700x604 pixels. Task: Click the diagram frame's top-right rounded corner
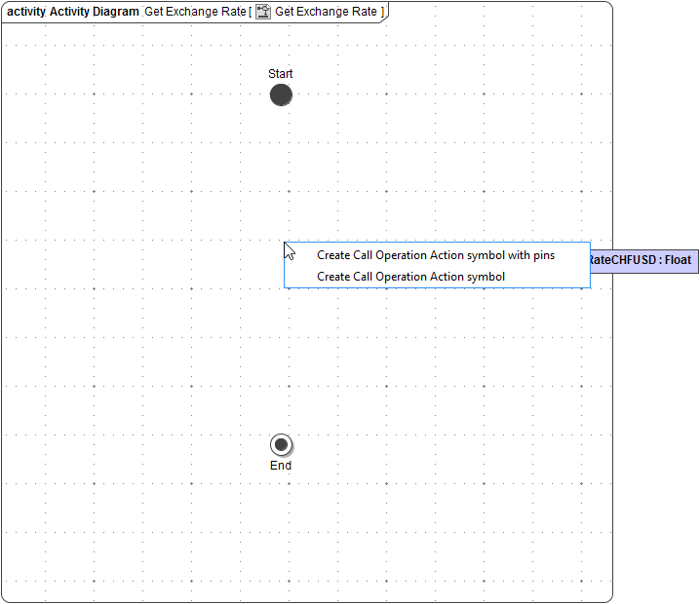609,6
